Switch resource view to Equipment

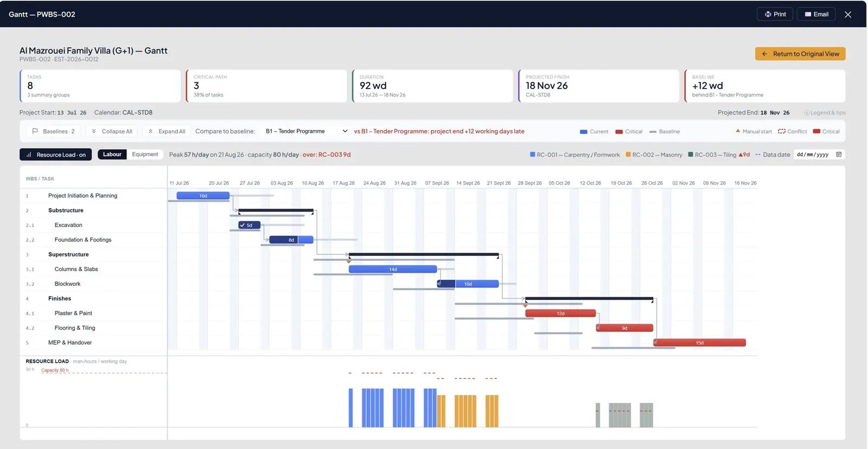145,155
